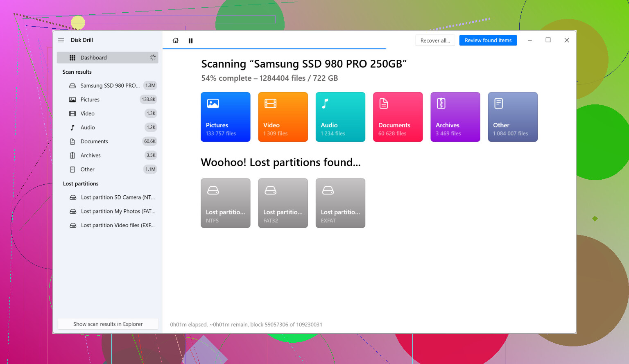The width and height of the screenshot is (629, 364).
Task: Click the spinning loader icon beside Dashboard
Action: click(153, 58)
